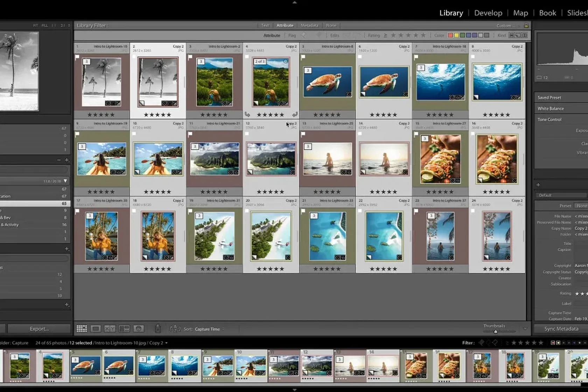Click the Export button

(x=39, y=329)
